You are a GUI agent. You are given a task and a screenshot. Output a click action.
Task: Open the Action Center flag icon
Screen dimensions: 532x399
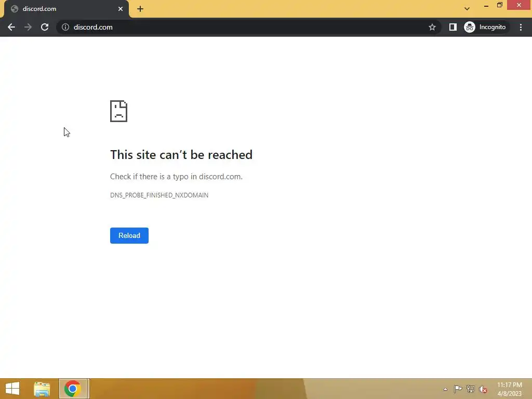pos(458,389)
